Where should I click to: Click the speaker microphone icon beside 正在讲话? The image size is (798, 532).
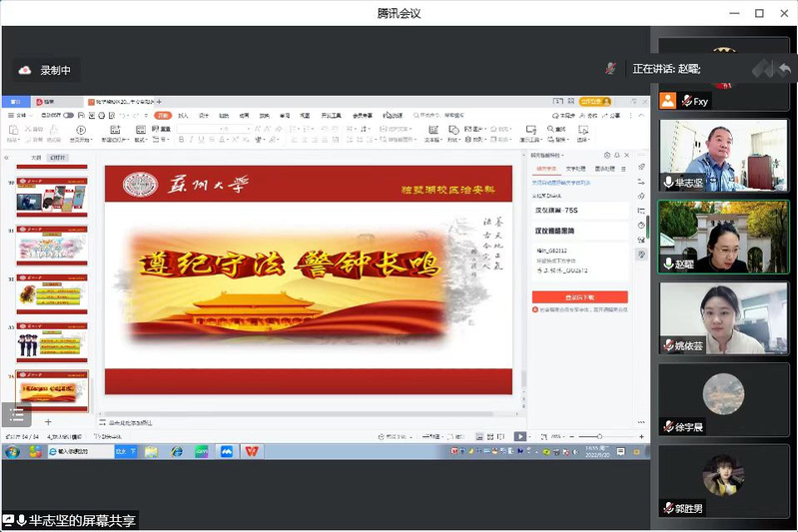(609, 68)
